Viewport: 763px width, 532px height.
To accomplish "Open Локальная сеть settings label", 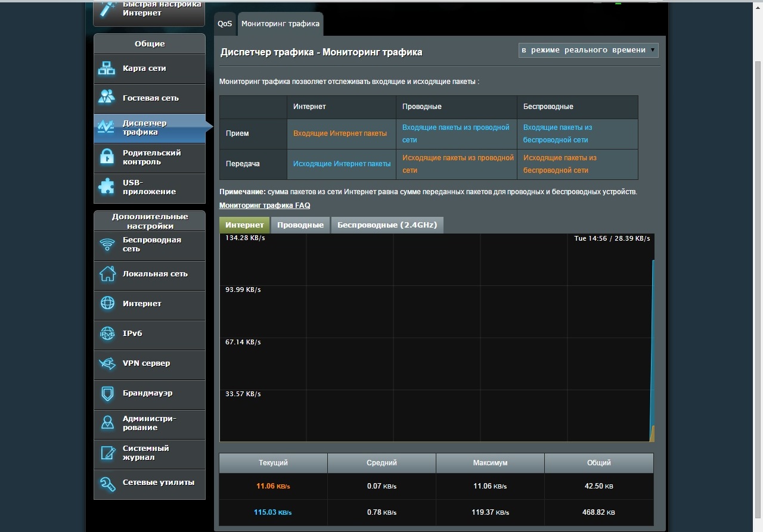I will click(155, 274).
